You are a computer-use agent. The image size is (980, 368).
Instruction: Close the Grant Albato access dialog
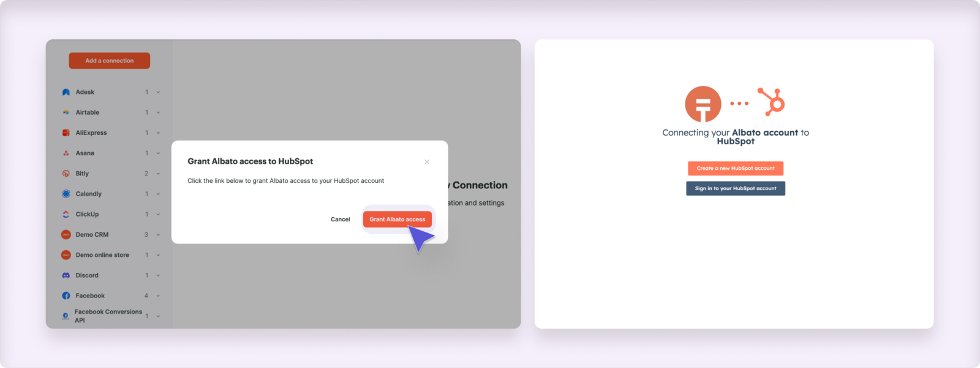point(427,162)
